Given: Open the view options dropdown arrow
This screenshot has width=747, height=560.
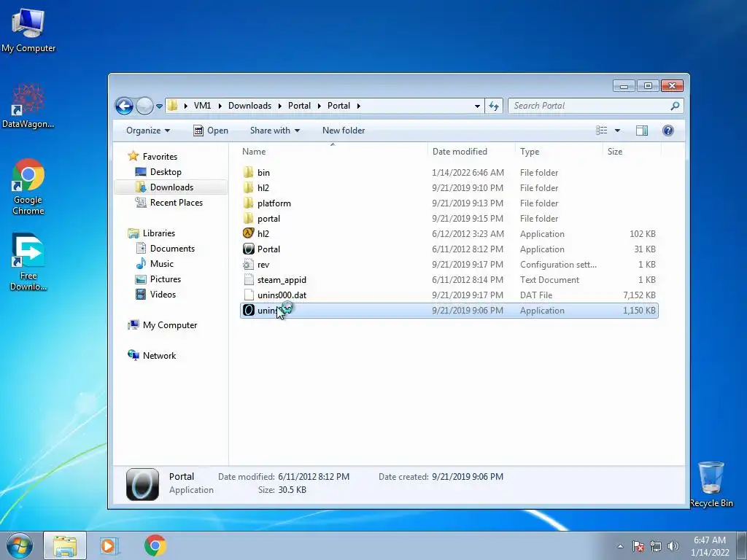Looking at the screenshot, I should 617,131.
